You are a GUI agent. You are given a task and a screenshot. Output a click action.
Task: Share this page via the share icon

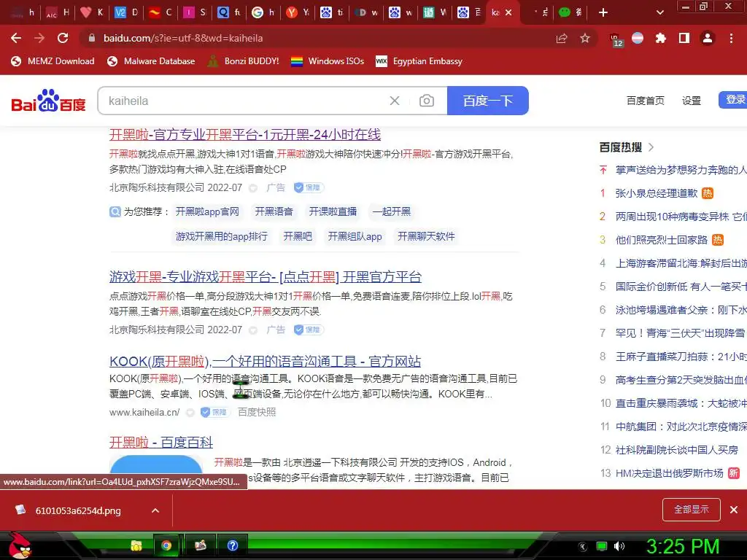click(x=562, y=38)
